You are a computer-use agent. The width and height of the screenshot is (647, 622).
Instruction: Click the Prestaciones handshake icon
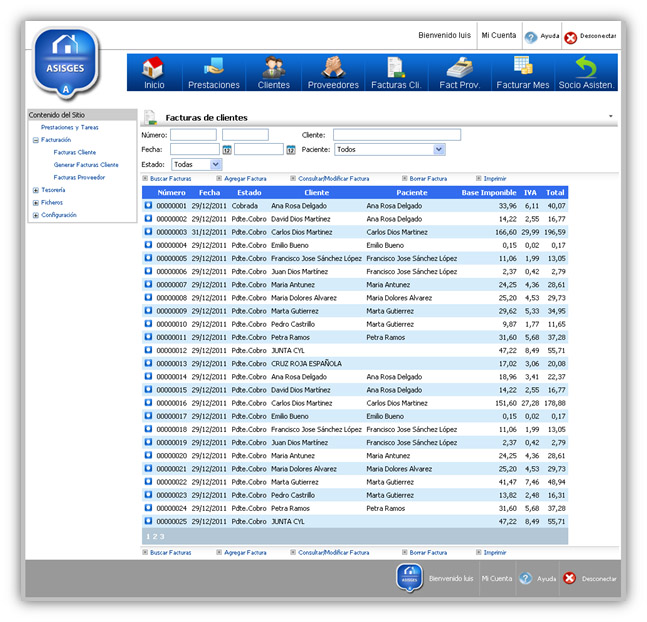click(x=214, y=68)
